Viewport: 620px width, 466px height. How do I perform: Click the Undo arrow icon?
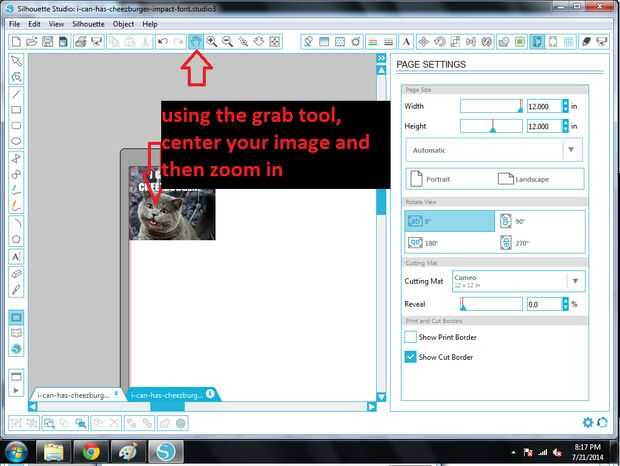(x=163, y=42)
